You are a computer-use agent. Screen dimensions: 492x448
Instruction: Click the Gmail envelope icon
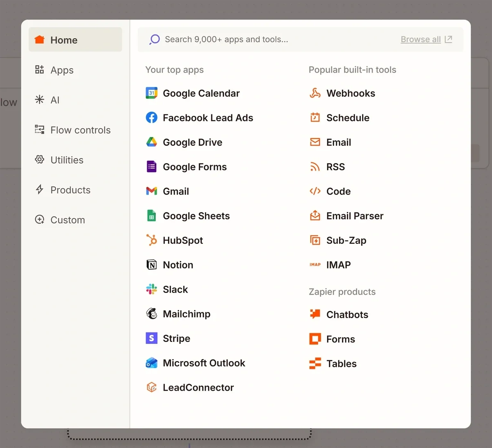[152, 191]
